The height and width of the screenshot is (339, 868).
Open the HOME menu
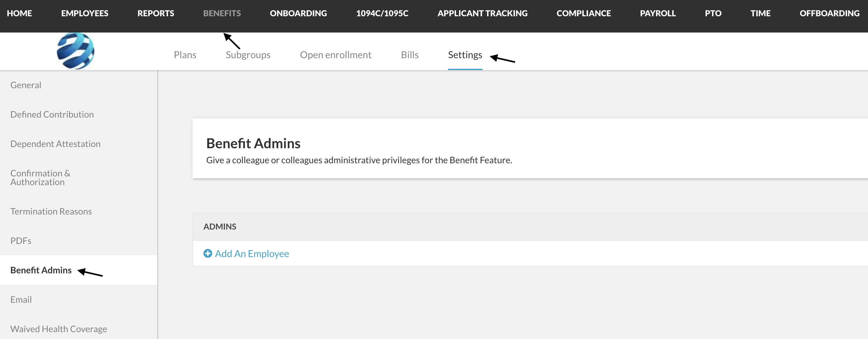point(20,13)
